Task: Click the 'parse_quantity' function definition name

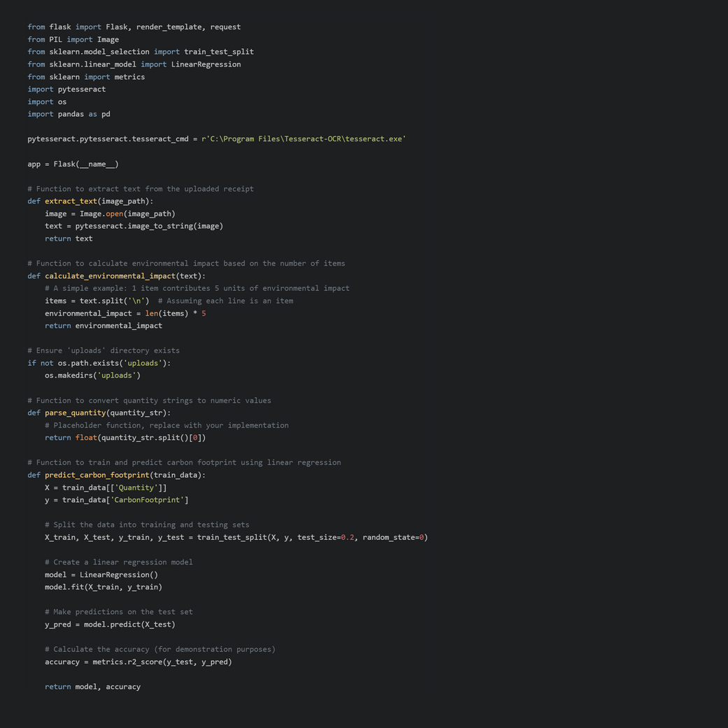Action: click(75, 413)
